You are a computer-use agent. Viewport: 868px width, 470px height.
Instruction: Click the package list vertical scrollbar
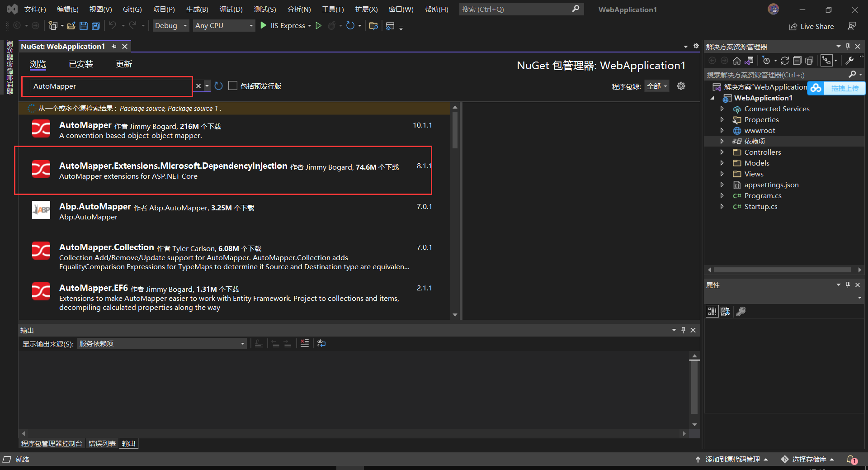(x=455, y=130)
